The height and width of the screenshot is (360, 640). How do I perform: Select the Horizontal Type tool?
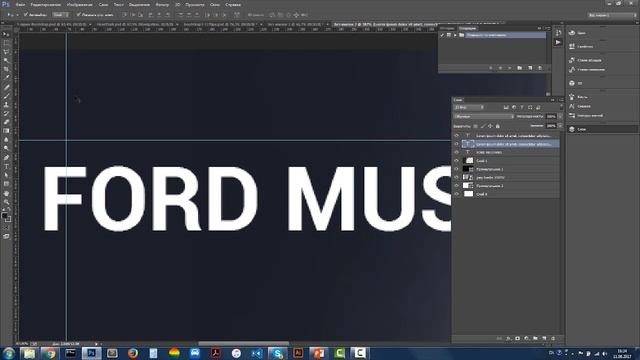6,167
